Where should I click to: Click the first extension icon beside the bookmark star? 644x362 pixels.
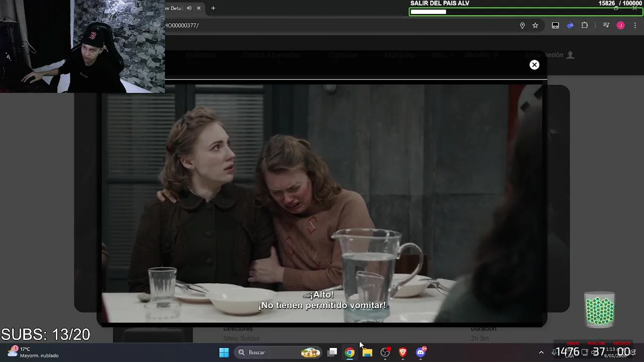click(x=555, y=26)
